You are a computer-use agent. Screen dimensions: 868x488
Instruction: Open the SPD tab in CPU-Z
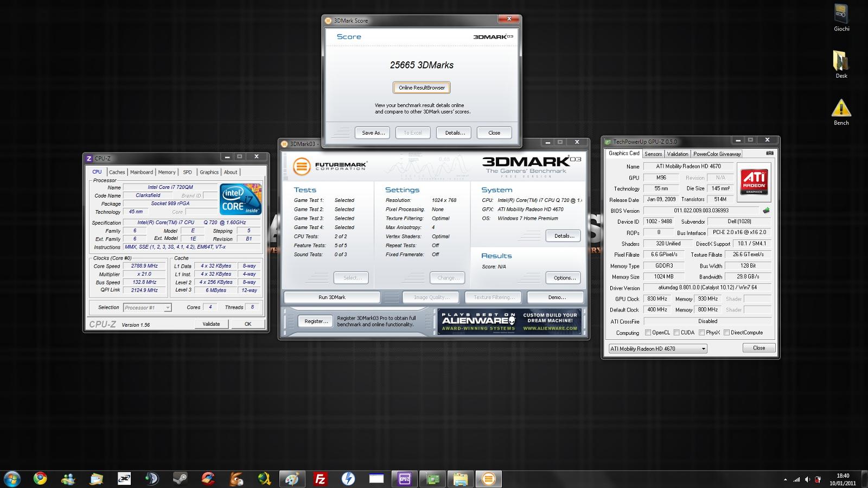[187, 172]
